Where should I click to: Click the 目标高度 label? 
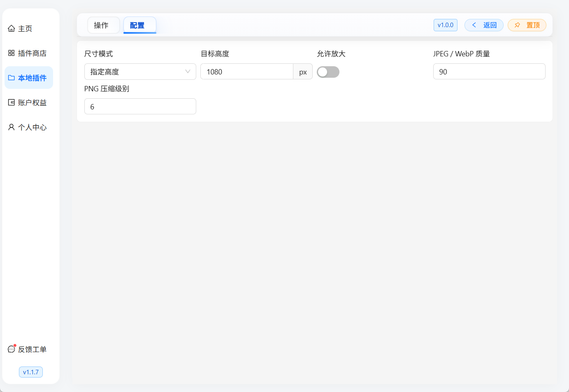(x=215, y=54)
